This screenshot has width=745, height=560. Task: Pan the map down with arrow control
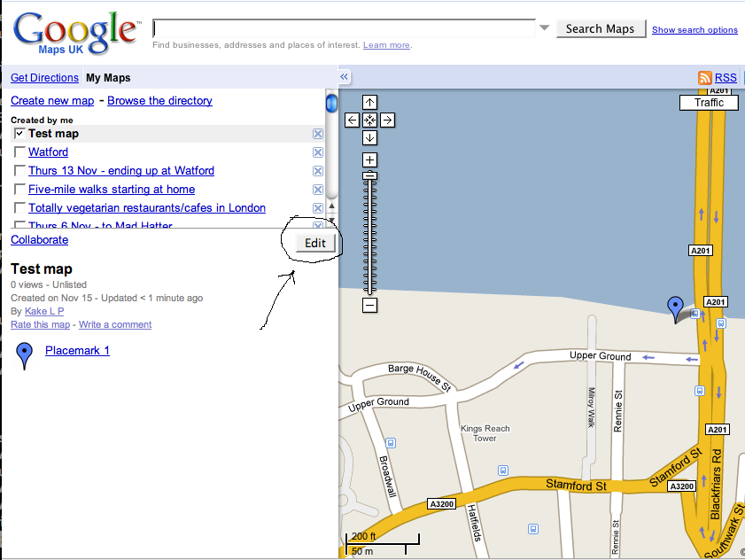(370, 137)
